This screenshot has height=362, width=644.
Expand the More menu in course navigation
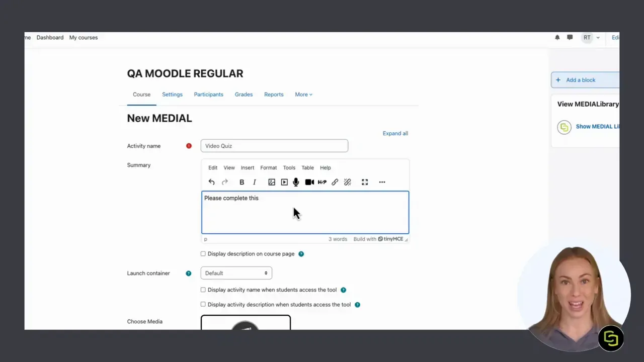click(303, 95)
